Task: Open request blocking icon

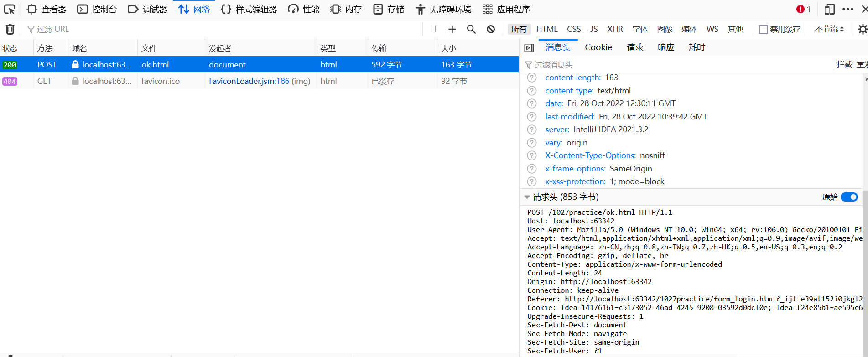Action: pos(491,29)
